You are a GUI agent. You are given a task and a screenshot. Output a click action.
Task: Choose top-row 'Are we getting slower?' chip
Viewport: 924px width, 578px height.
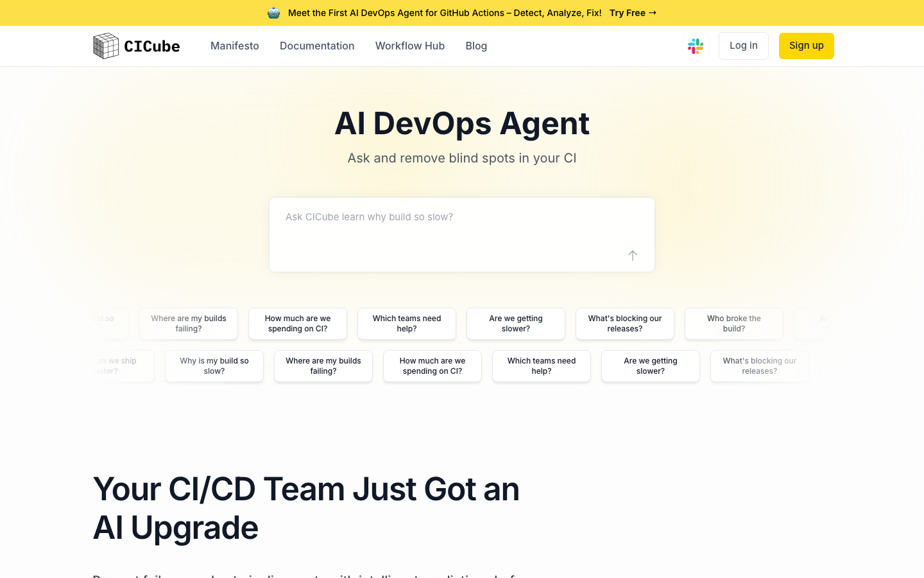pos(516,324)
